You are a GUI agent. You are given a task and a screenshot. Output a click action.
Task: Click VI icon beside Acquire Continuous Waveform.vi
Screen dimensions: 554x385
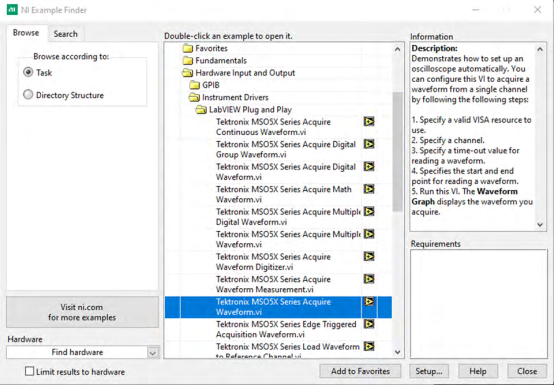pyautogui.click(x=369, y=122)
